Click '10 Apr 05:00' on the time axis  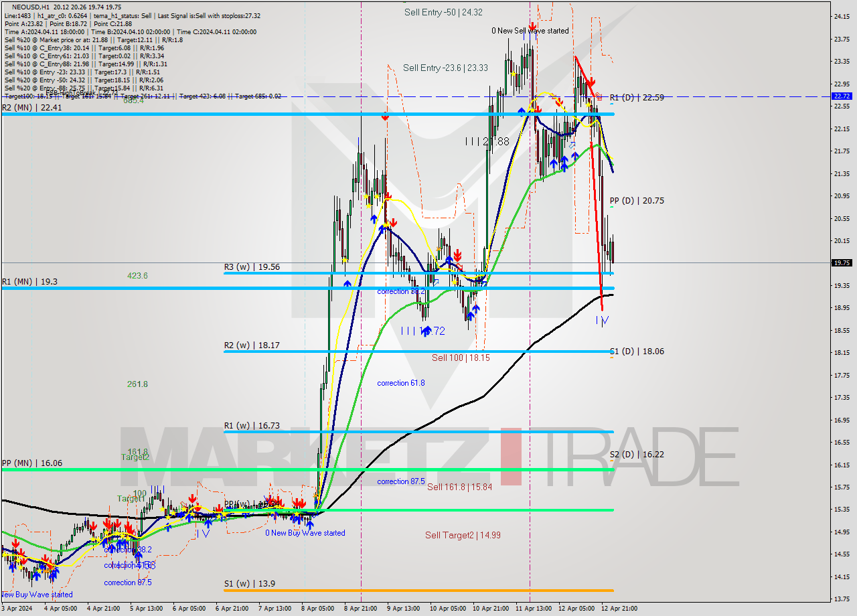coord(448,609)
